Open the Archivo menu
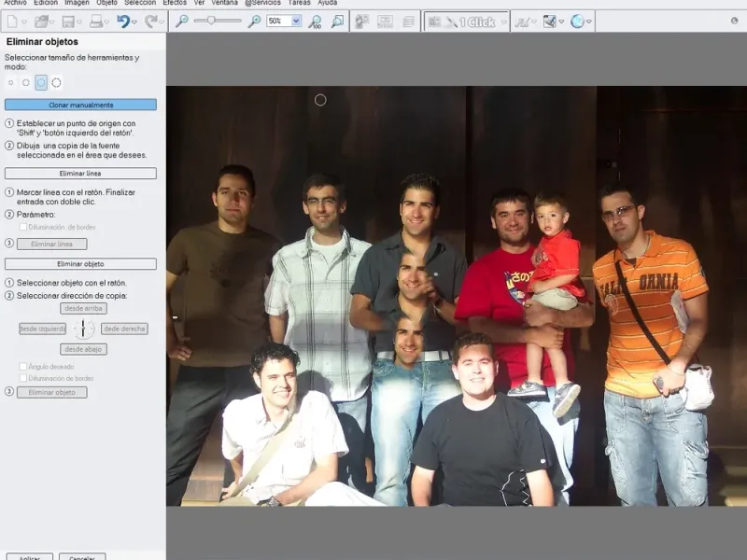Viewport: 747px width, 560px height. (x=15, y=3)
